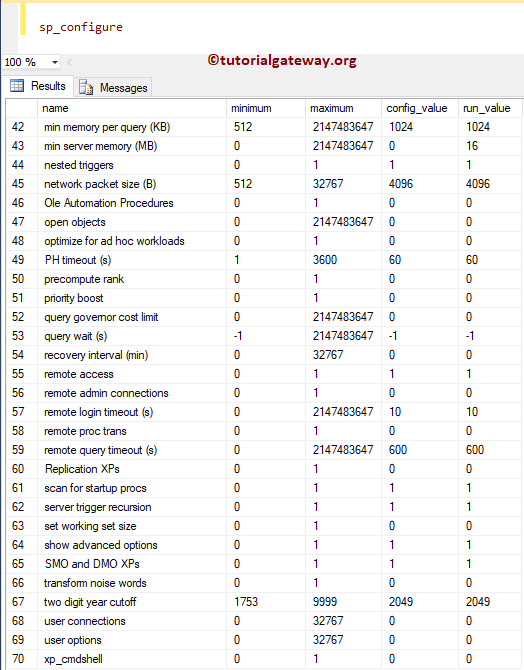Click the 'xp_cmdshell' cell
The image size is (524, 670).
click(x=132, y=659)
